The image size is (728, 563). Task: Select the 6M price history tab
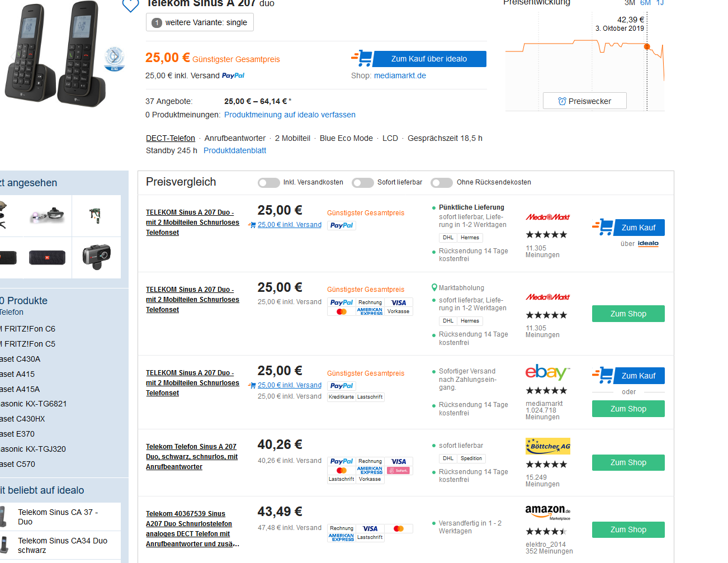[x=645, y=3]
